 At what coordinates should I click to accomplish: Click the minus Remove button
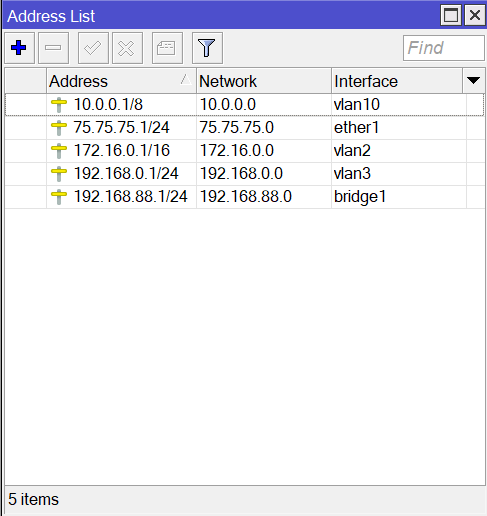[x=53, y=48]
